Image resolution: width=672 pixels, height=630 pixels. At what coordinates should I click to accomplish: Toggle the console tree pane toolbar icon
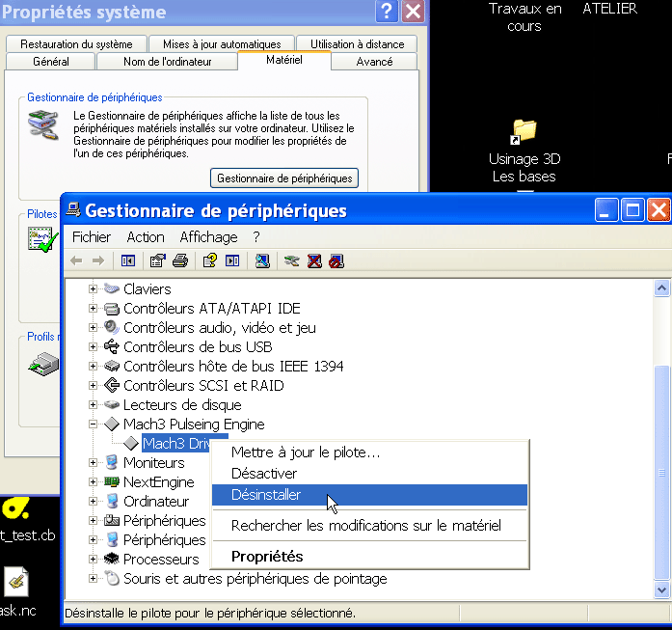point(127,260)
